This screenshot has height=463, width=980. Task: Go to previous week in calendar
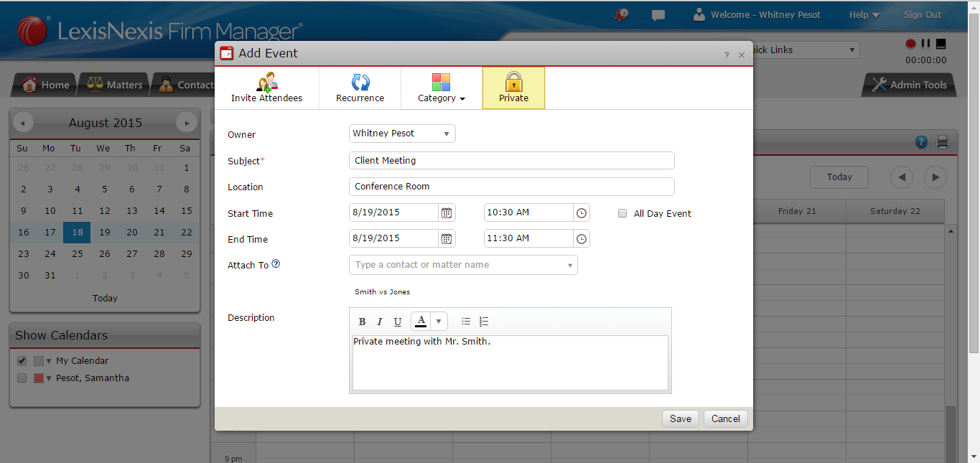tap(902, 177)
